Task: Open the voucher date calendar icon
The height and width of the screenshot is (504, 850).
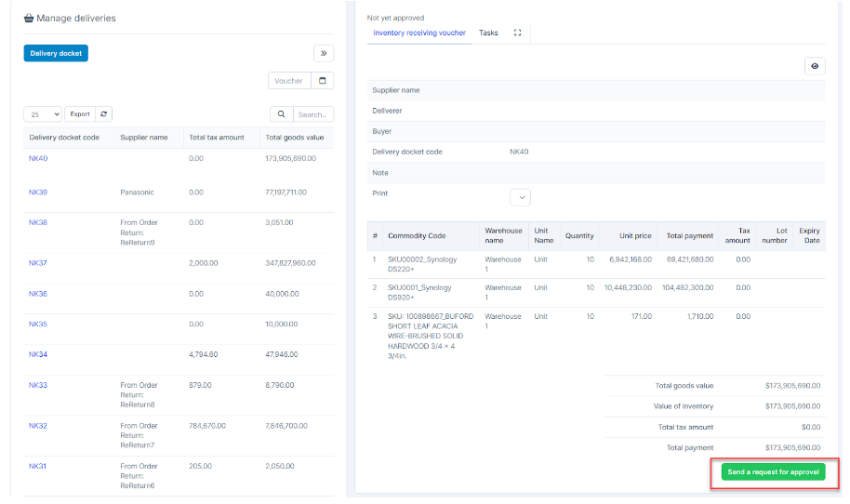Action: coord(323,81)
